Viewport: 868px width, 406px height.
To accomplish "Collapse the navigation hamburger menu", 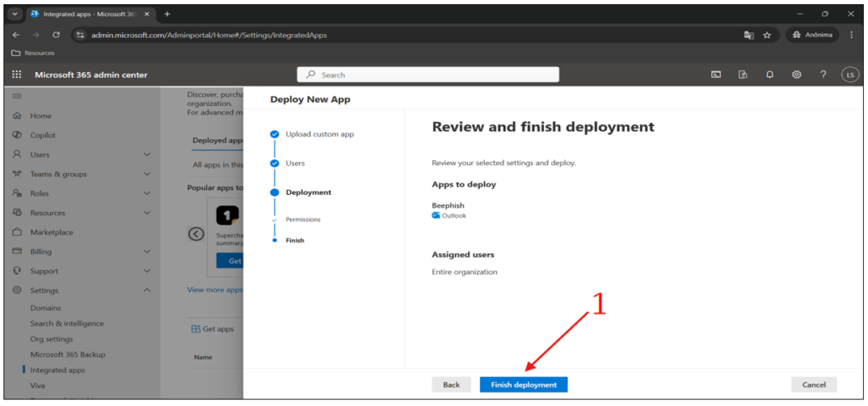I will (x=17, y=97).
